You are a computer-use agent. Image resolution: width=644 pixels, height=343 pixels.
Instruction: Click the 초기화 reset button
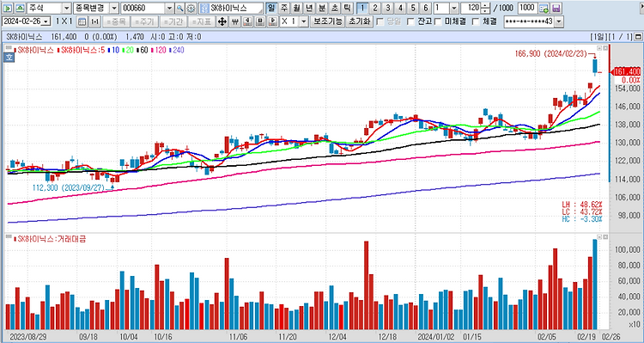pyautogui.click(x=360, y=21)
